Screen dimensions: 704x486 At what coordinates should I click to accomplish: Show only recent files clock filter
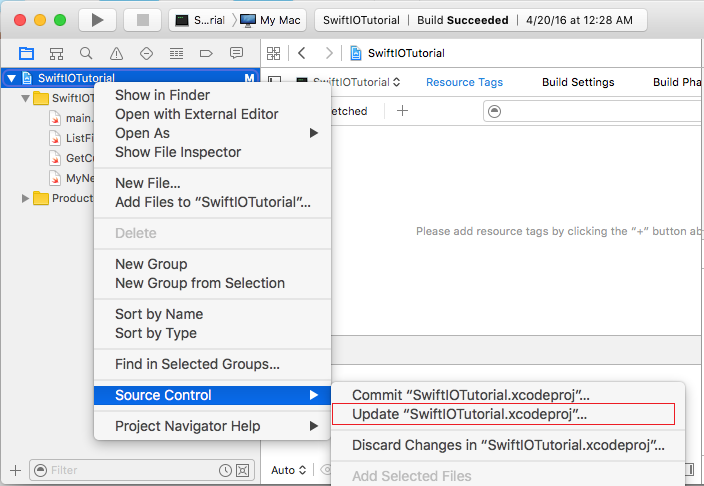[225, 470]
